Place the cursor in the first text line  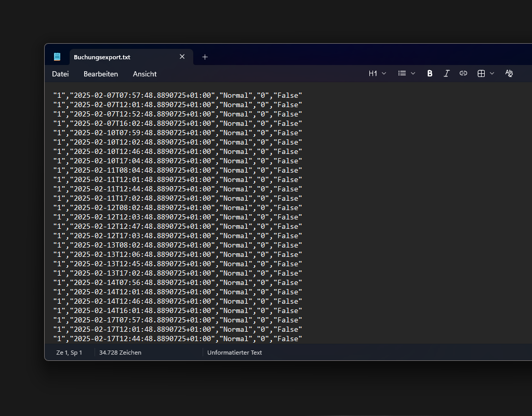[x=177, y=96]
